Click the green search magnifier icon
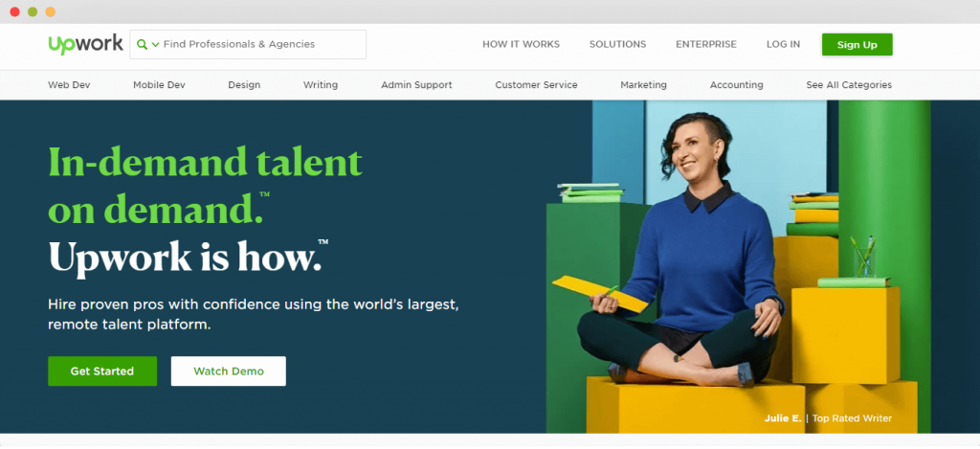Image resolution: width=980 pixels, height=449 pixels. point(142,44)
